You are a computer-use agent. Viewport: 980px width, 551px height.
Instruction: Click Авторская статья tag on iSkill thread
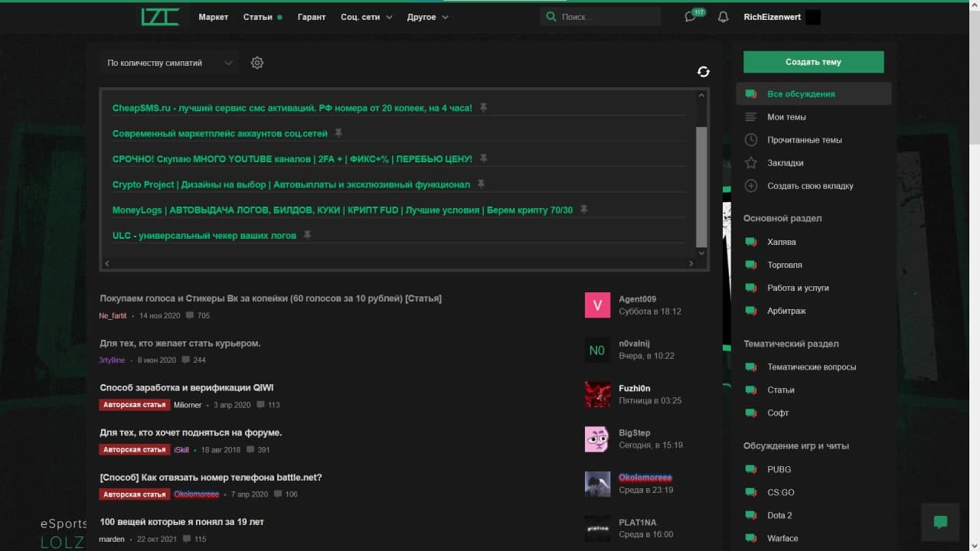point(134,450)
